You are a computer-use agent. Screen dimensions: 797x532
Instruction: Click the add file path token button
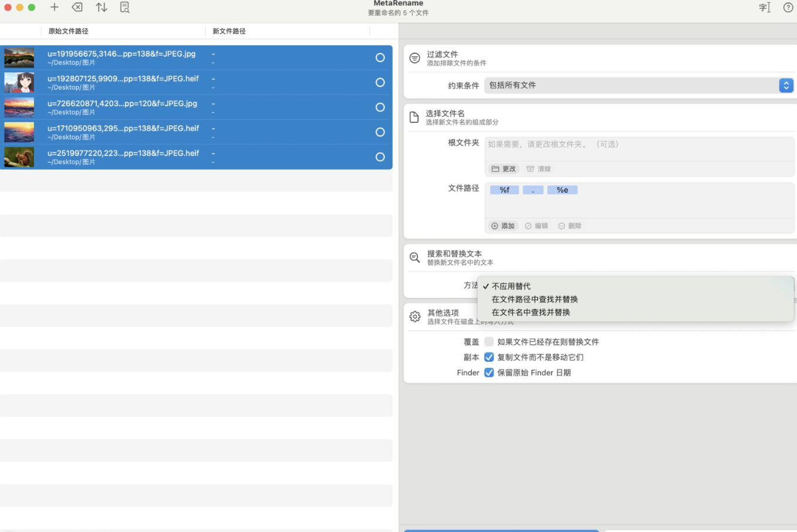coord(503,226)
